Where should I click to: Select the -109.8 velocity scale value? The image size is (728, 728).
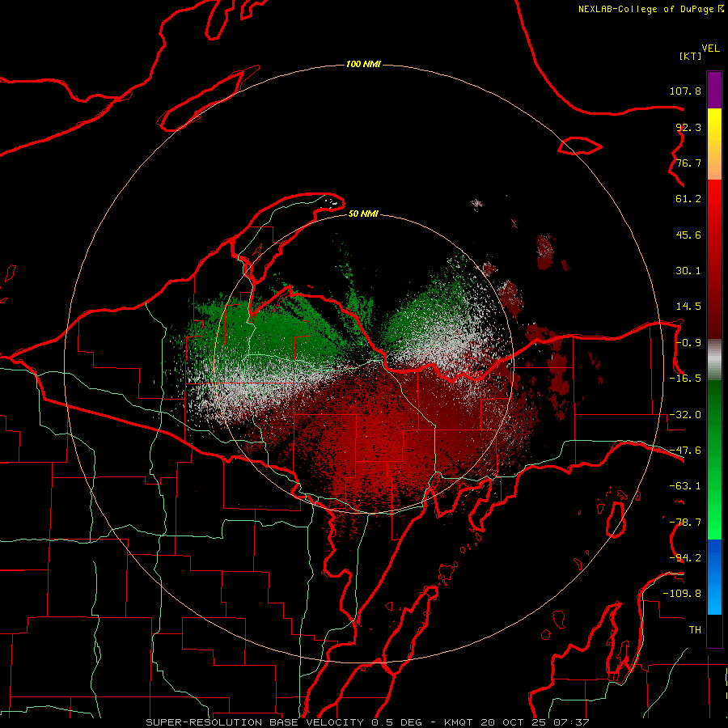point(682,594)
